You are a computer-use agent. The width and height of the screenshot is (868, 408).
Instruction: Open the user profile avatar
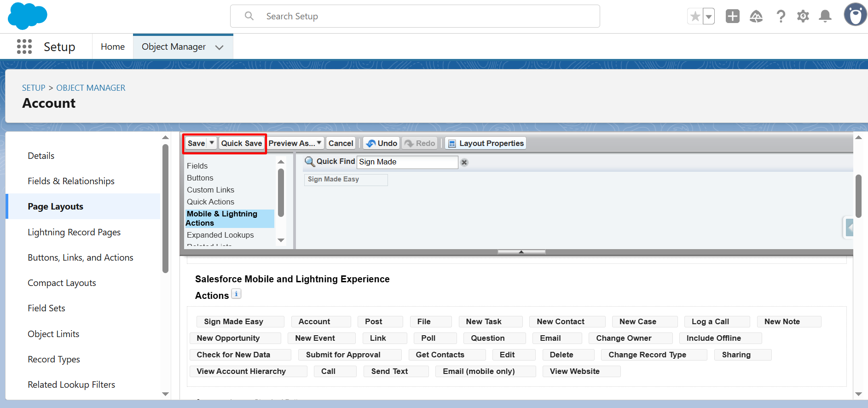click(855, 15)
